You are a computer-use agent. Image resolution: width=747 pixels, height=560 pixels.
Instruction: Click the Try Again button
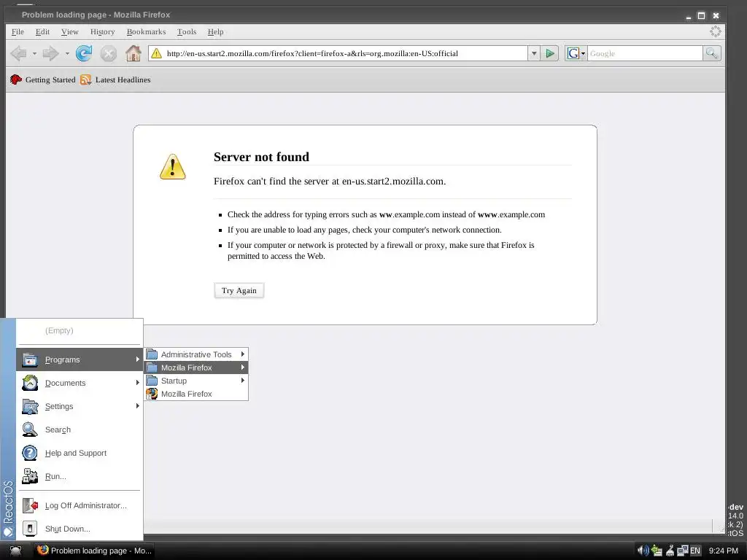[x=239, y=290]
